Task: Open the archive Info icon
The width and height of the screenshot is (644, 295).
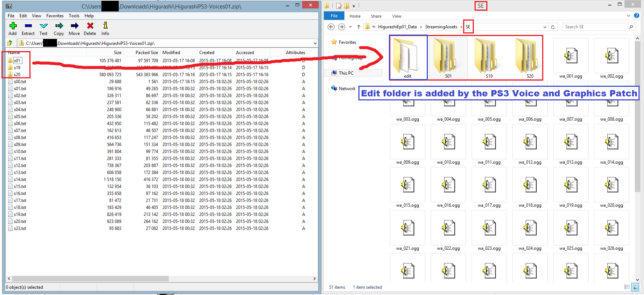Action: point(105,29)
